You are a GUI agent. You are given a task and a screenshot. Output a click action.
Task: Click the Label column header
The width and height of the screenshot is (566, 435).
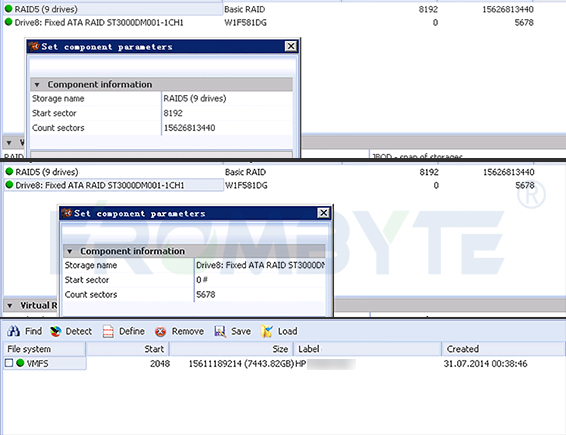(368, 349)
